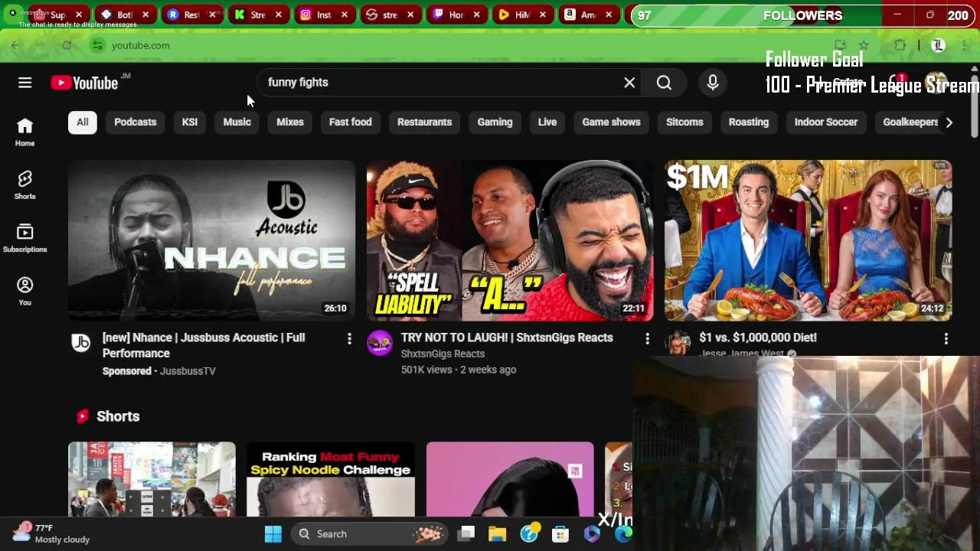Filter results by Mixes chip
This screenshot has width=980, height=551.
click(x=290, y=122)
